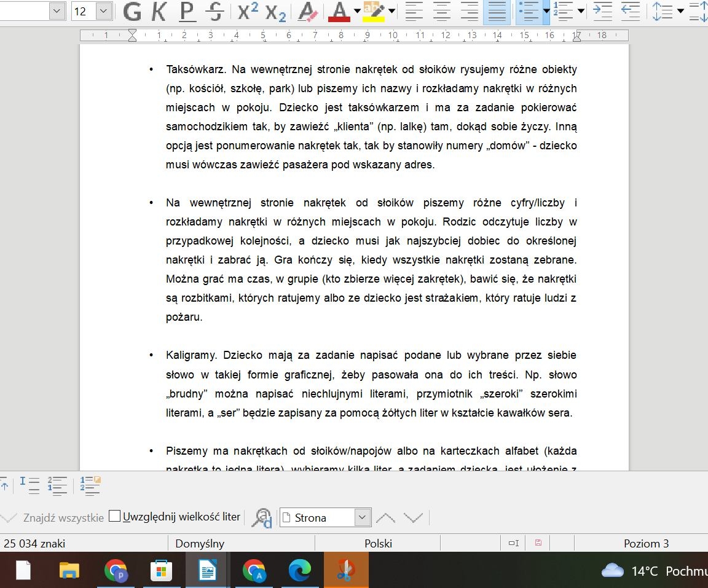Image resolution: width=708 pixels, height=588 pixels.
Task: Open the font size dropdown
Action: click(104, 11)
